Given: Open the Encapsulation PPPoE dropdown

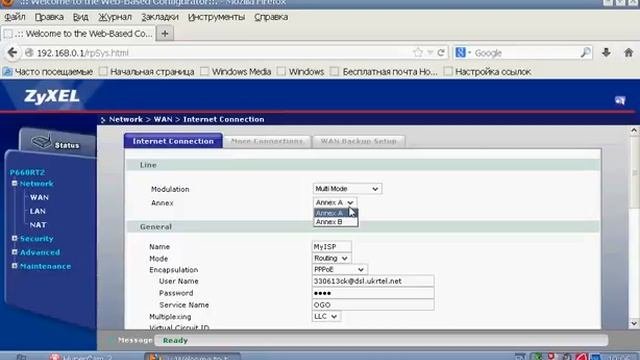Looking at the screenshot, I should (x=339, y=269).
